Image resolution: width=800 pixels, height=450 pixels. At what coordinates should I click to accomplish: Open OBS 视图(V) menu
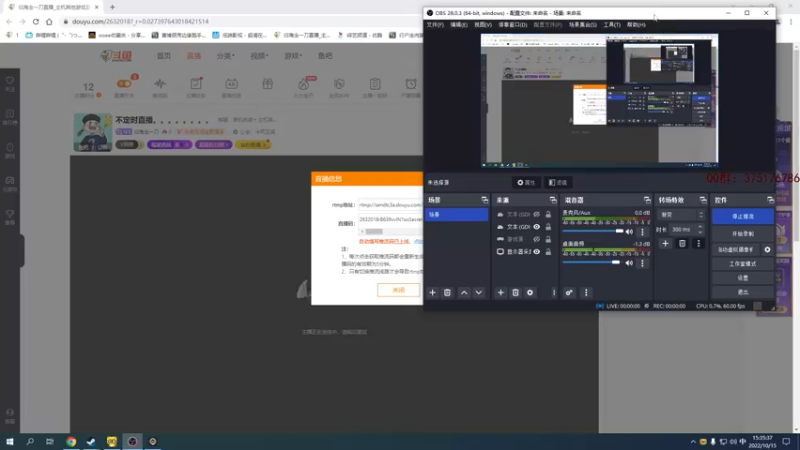pos(483,24)
